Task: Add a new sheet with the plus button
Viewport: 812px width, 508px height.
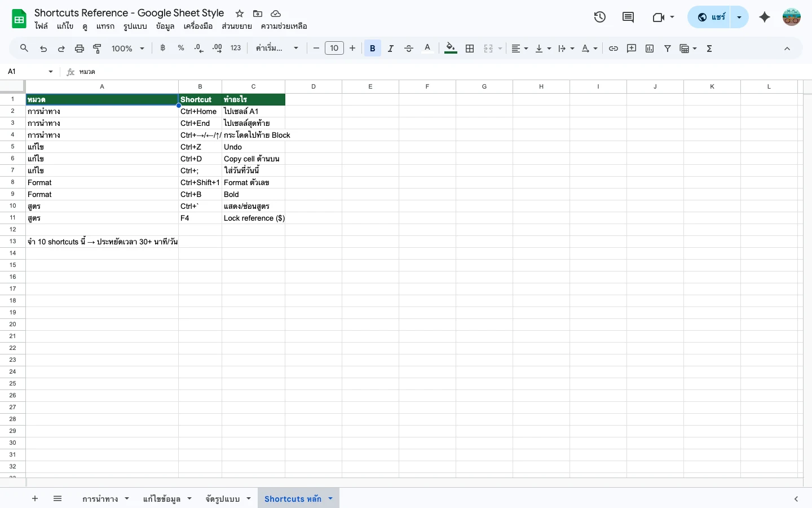Action: coord(35,499)
